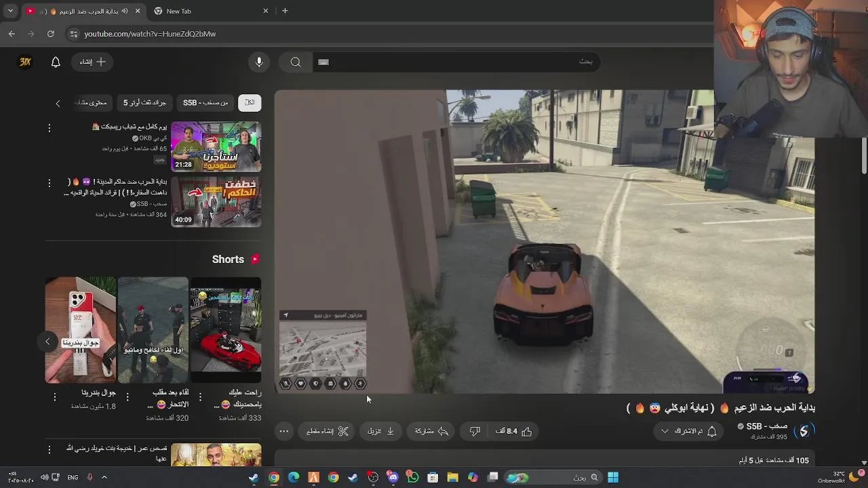Viewport: 868px width, 488px height.
Task: Open the more actions three-dot button under video
Action: point(284,431)
